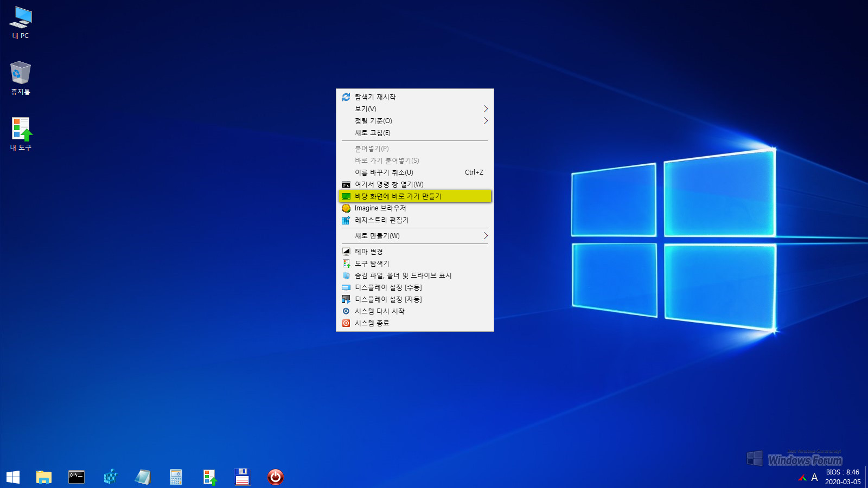Toggle the 'A' input language indicator
This screenshot has height=488, width=868.
(814, 478)
